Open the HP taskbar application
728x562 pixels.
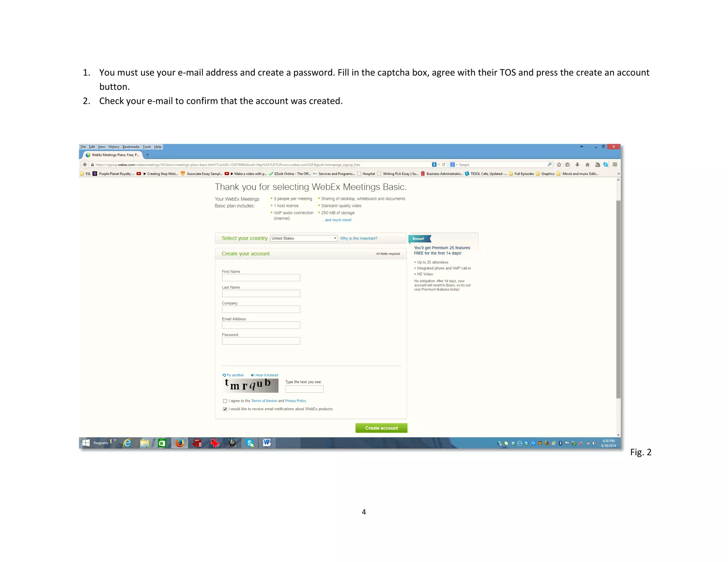(232, 443)
